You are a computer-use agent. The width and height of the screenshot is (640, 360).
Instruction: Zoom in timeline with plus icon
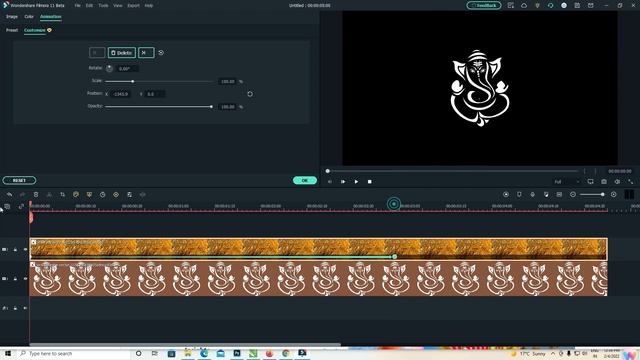click(613, 195)
